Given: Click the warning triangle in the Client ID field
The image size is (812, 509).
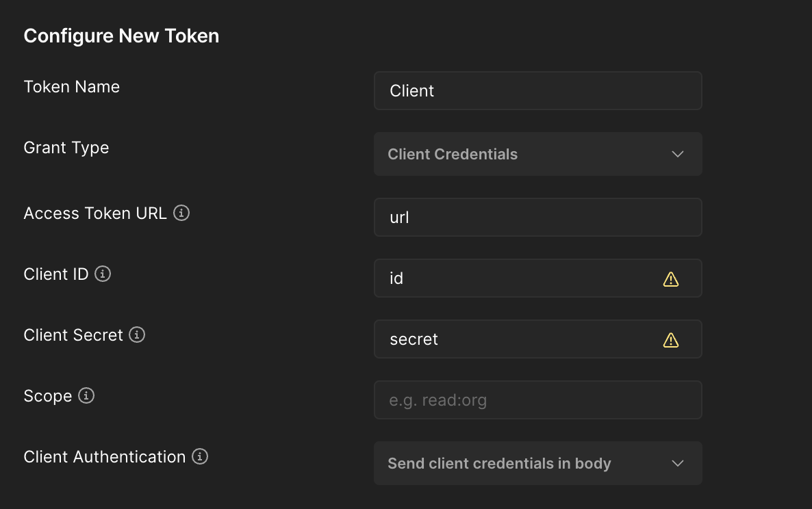Looking at the screenshot, I should click(671, 278).
